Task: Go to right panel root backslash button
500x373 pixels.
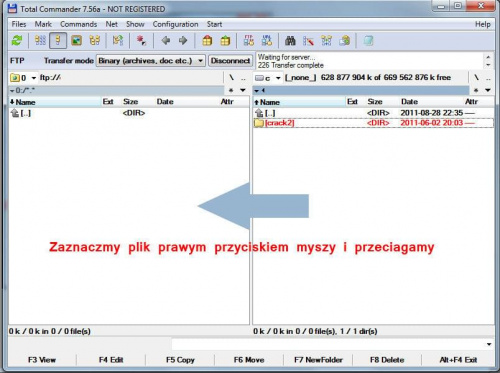Action: click(x=476, y=78)
